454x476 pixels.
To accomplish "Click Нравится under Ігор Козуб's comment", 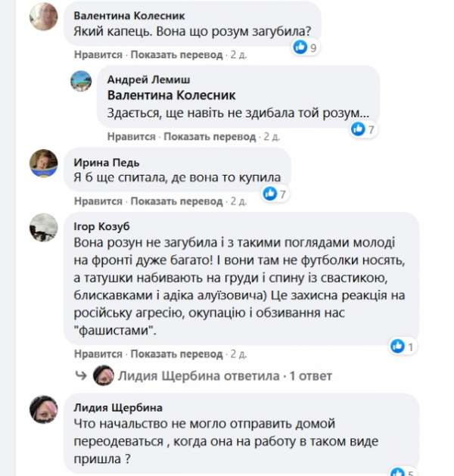I will 98,353.
